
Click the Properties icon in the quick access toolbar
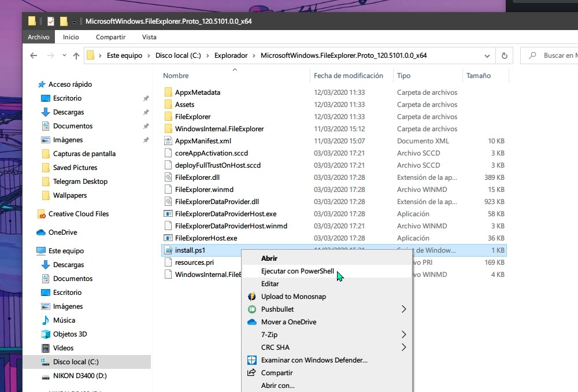point(51,21)
